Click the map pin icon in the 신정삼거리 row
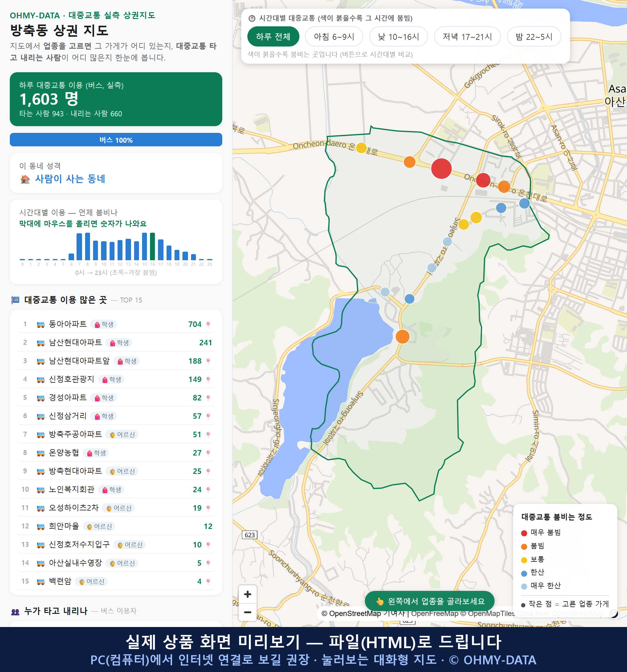 point(208,416)
